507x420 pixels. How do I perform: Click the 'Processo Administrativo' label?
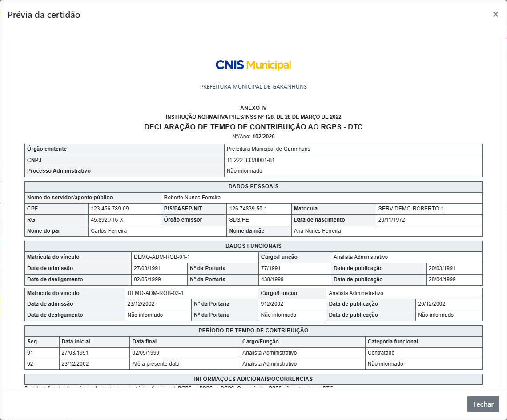[x=59, y=171]
